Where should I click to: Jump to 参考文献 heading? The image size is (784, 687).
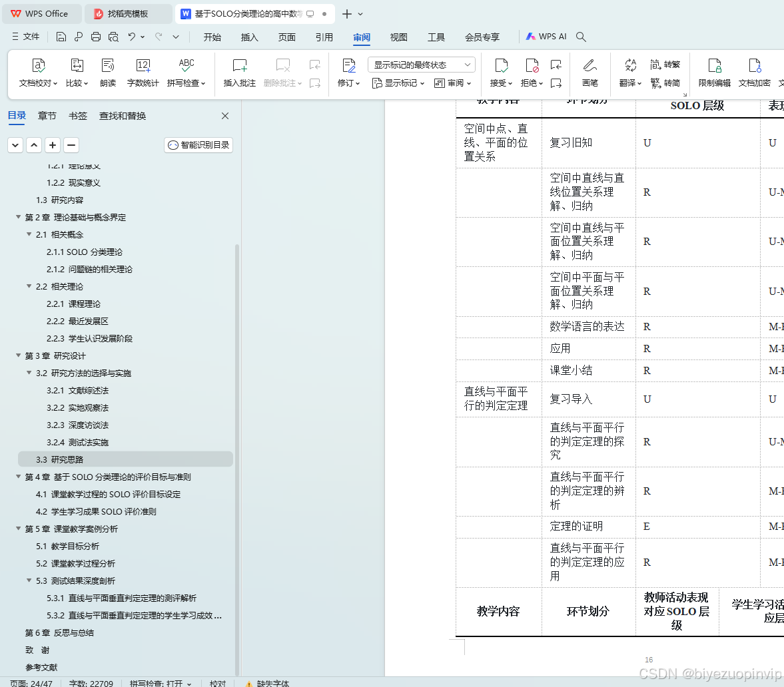click(x=41, y=667)
